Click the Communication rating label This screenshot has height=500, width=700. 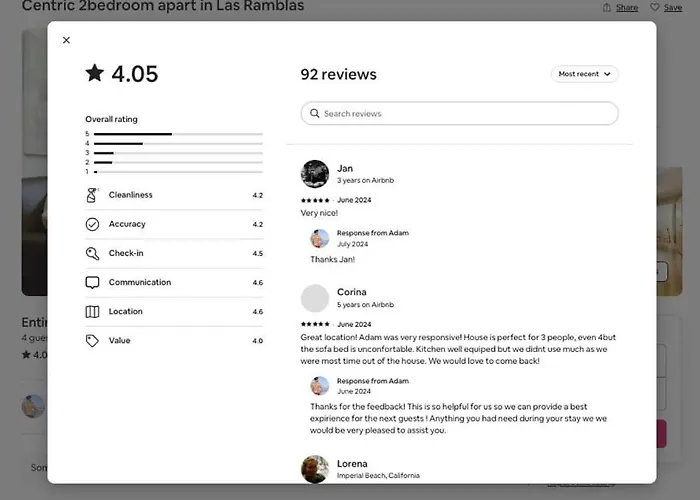pyautogui.click(x=140, y=283)
